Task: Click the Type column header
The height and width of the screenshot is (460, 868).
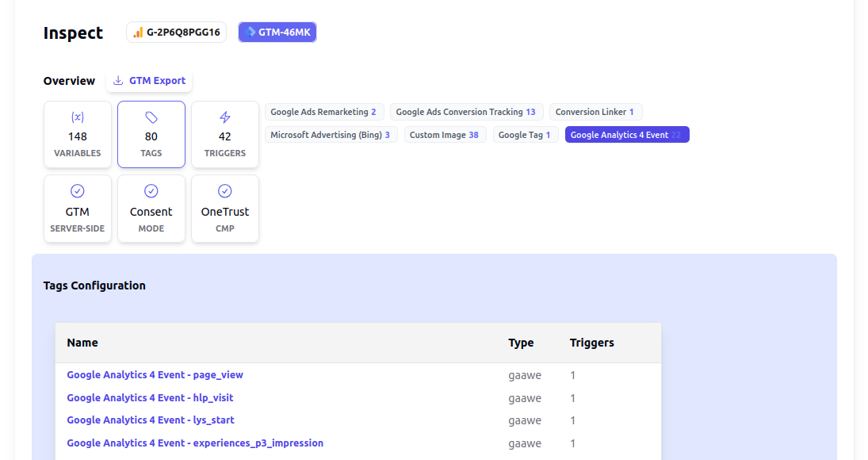Action: click(x=521, y=343)
